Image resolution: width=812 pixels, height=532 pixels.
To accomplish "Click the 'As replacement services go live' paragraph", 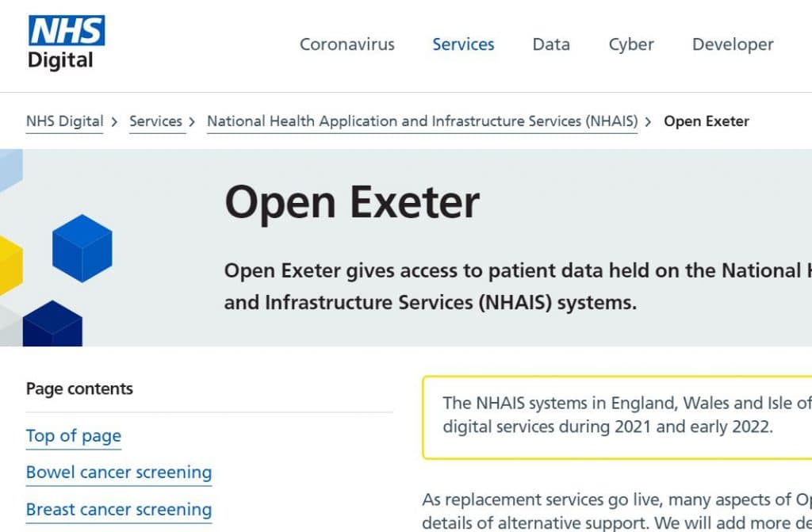I will click(617, 511).
